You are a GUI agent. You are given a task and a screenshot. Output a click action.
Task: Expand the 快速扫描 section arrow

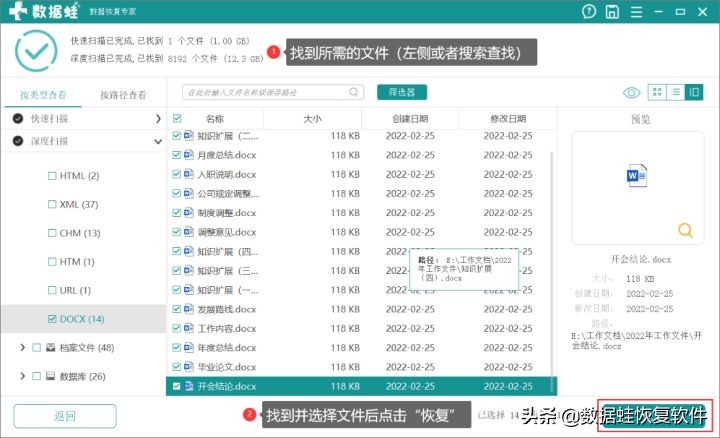pos(158,118)
